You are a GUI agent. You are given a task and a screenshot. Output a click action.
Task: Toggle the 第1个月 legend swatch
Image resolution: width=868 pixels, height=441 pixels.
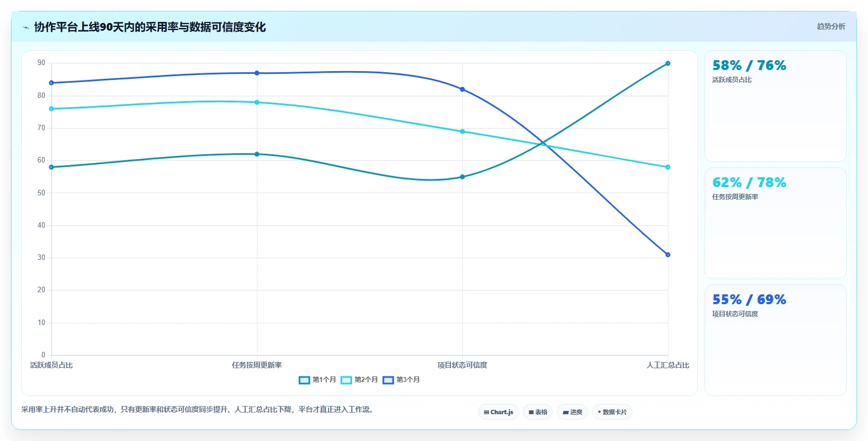pos(304,380)
